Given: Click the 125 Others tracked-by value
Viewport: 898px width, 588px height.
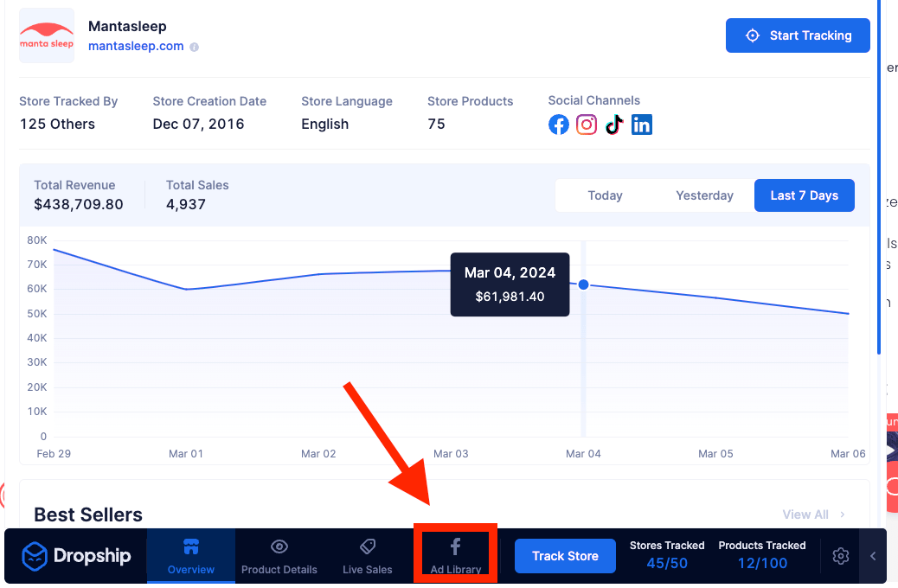Looking at the screenshot, I should [x=57, y=125].
